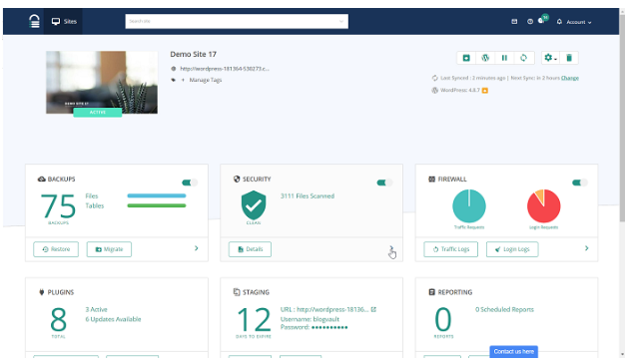This screenshot has width=630, height=364.
Task: Click the Staging header icon
Action: pyautogui.click(x=237, y=292)
